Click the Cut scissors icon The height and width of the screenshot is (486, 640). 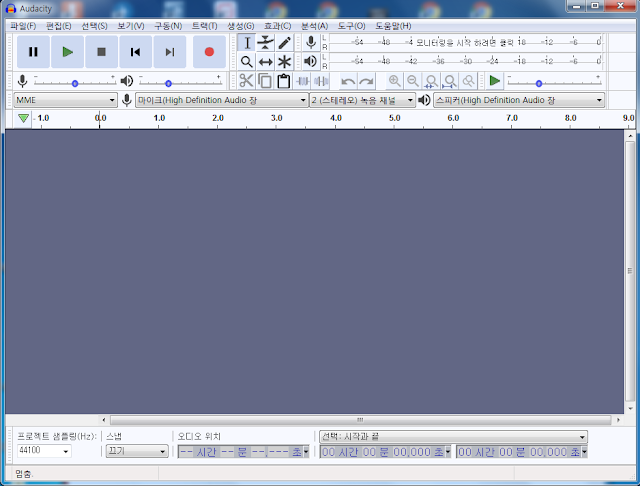[x=246, y=81]
